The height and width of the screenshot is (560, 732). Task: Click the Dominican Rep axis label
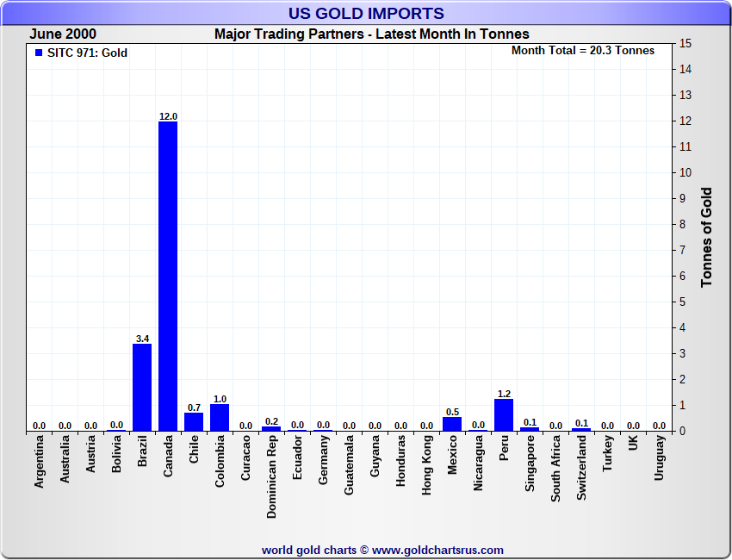(x=271, y=476)
